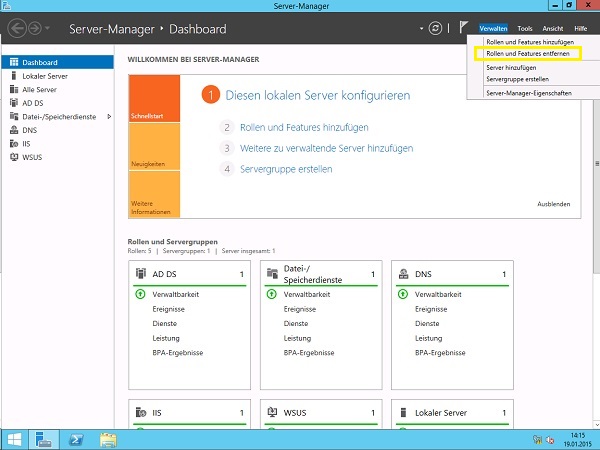The image size is (600, 450).
Task: Open navigation history dropdown beside the arrows
Action: (47, 28)
